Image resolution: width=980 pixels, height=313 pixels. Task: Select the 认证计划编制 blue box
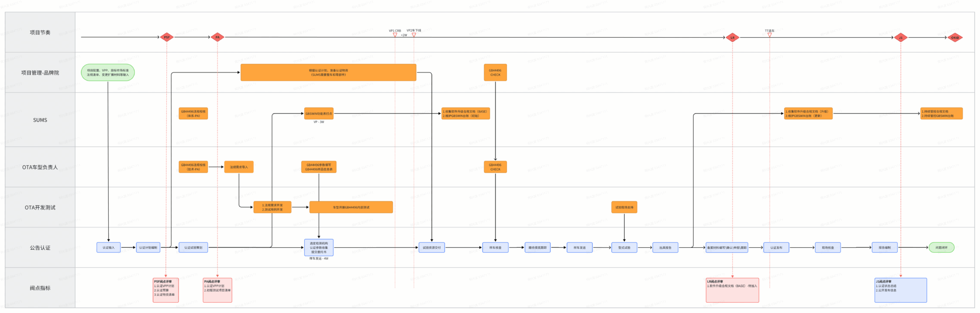click(x=149, y=247)
